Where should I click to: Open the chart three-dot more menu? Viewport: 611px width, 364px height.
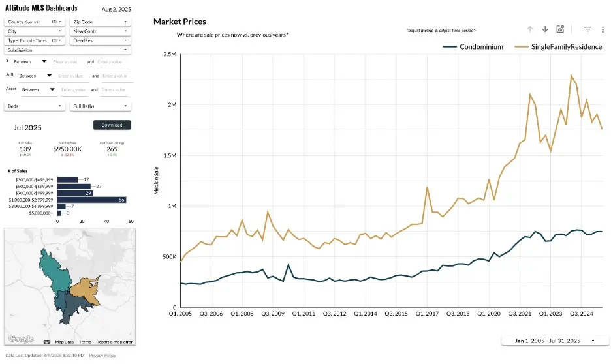point(603,29)
